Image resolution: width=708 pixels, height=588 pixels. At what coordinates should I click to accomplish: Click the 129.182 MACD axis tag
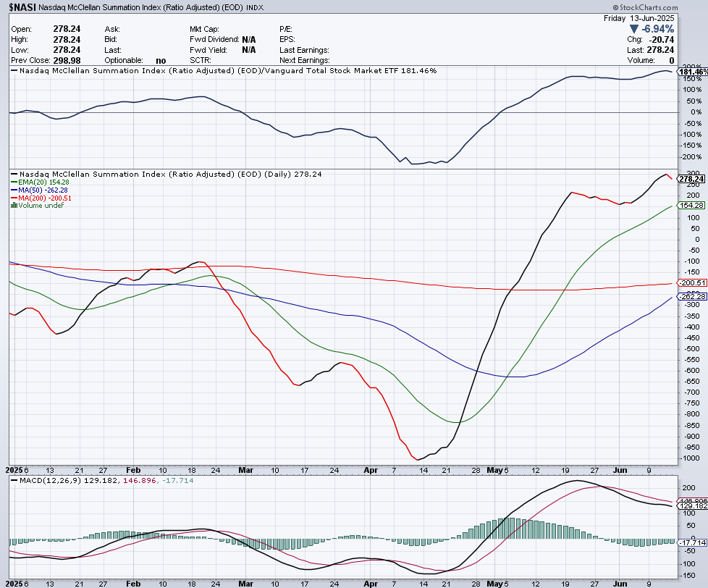click(693, 505)
